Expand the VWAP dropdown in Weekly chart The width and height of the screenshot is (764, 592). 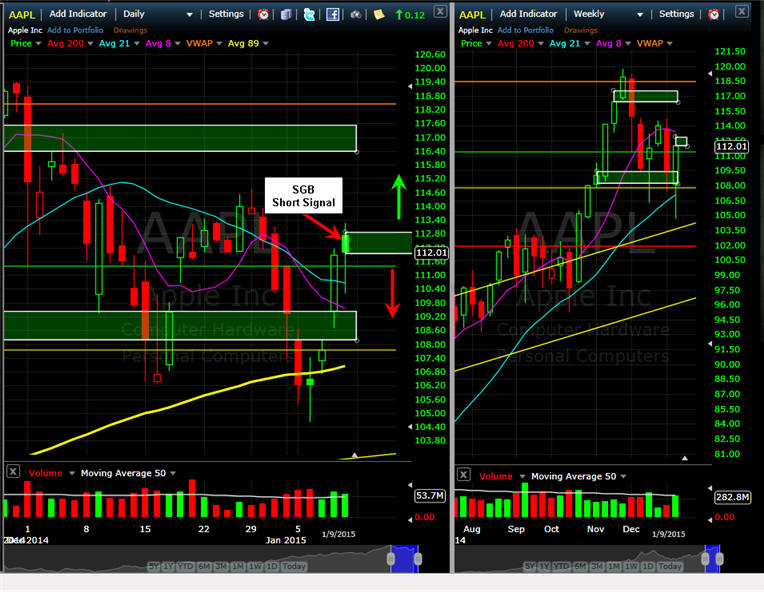670,44
